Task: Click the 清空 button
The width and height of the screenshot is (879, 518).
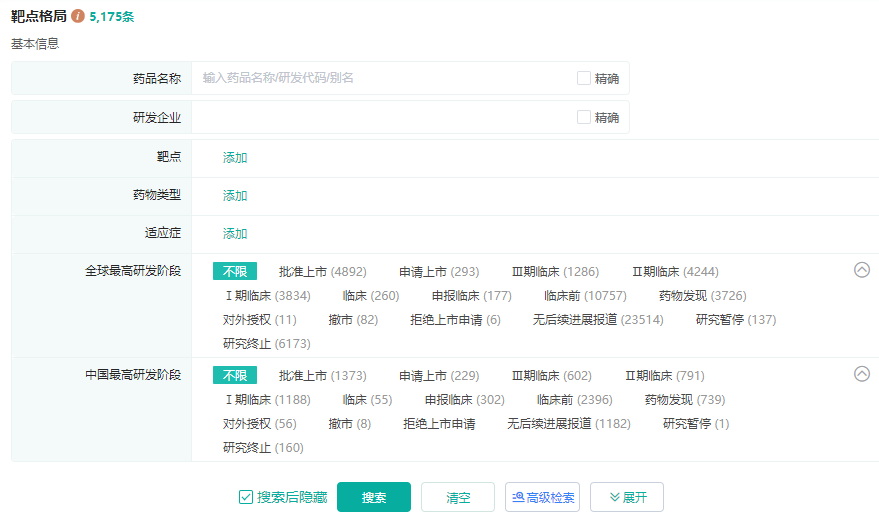Action: pos(458,497)
